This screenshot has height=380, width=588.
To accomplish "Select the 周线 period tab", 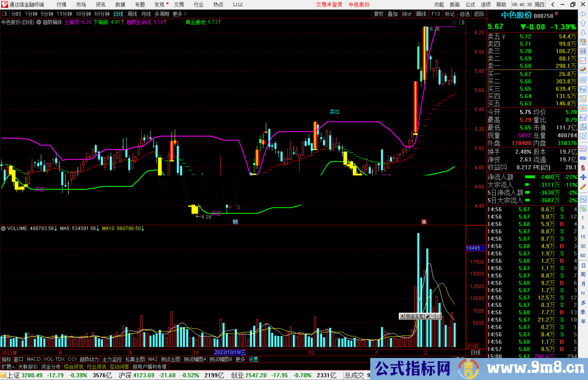I will (132, 14).
